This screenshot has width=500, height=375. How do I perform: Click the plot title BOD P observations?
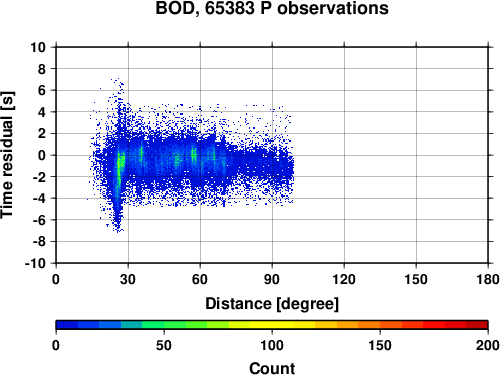tap(272, 8)
